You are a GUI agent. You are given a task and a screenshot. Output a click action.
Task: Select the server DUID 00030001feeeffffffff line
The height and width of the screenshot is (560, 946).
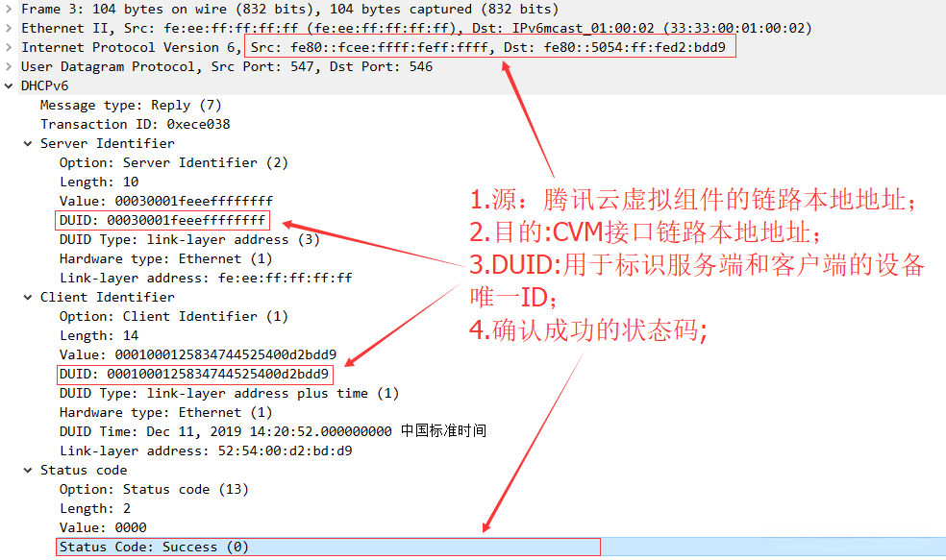[162, 220]
